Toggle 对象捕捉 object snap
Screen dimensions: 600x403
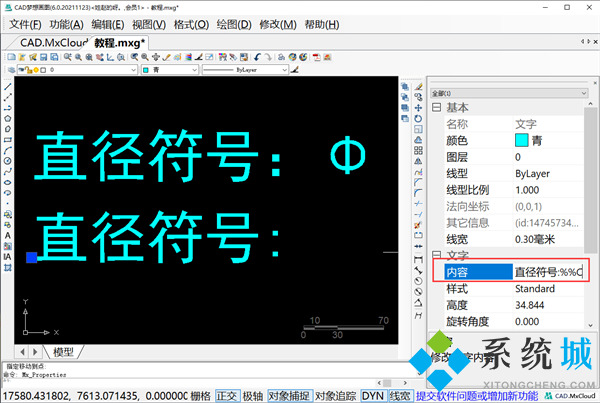290,396
